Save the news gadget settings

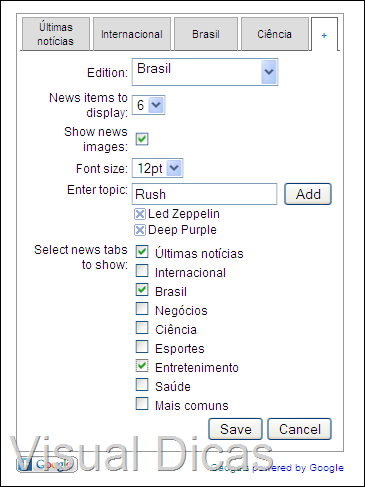coord(235,429)
